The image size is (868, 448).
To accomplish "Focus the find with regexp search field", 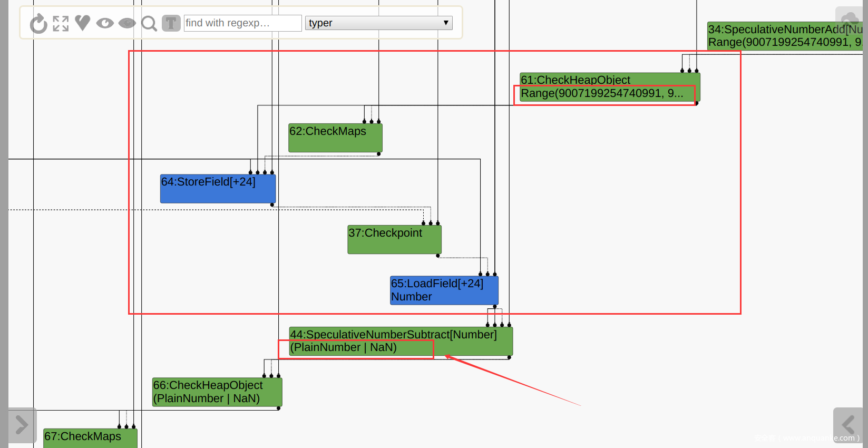I will (x=242, y=23).
